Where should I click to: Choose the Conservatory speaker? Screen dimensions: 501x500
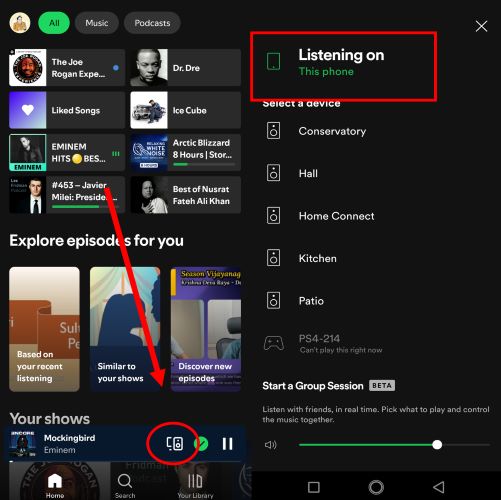332,131
